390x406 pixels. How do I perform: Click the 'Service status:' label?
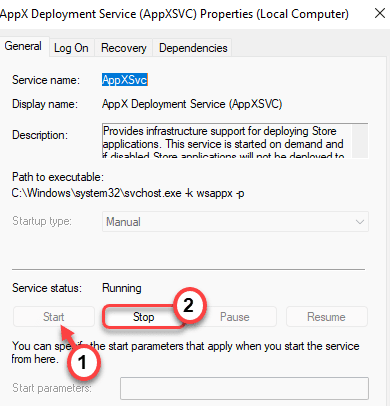(47, 288)
